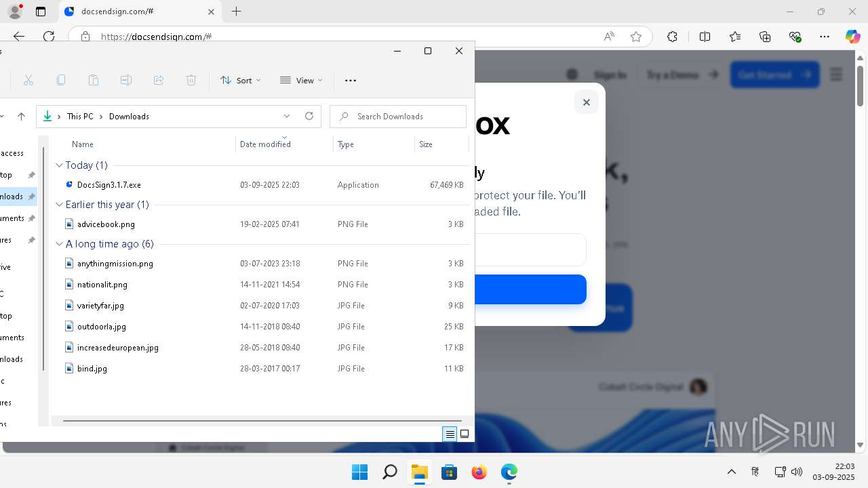The image size is (868, 488).
Task: Open the See more ellipsis menu in Explorer
Action: click(x=351, y=80)
